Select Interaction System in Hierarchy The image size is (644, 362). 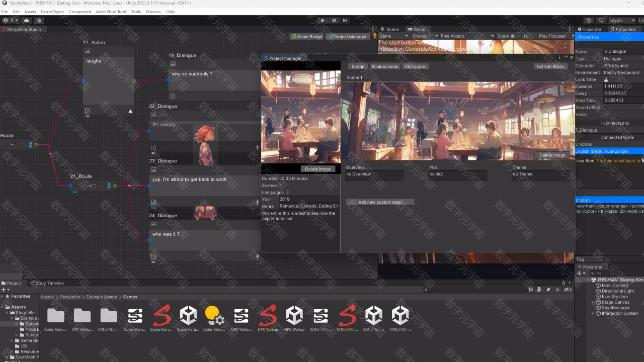point(616,313)
